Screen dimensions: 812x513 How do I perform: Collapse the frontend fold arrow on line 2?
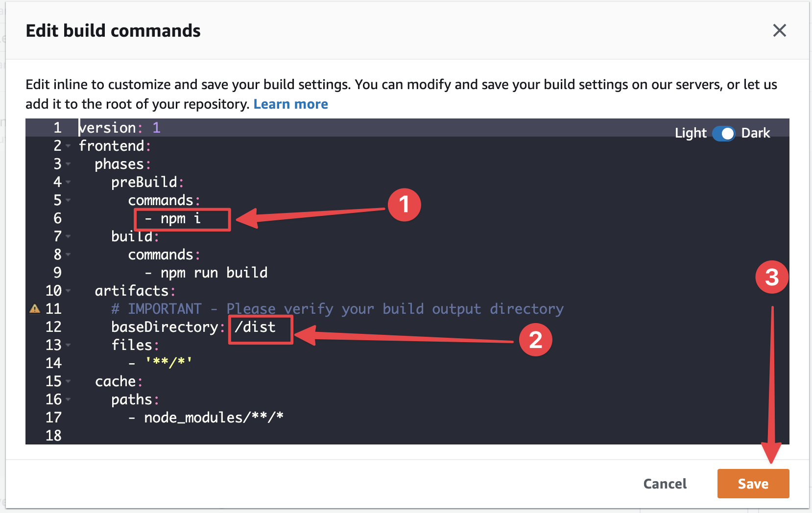click(x=68, y=146)
